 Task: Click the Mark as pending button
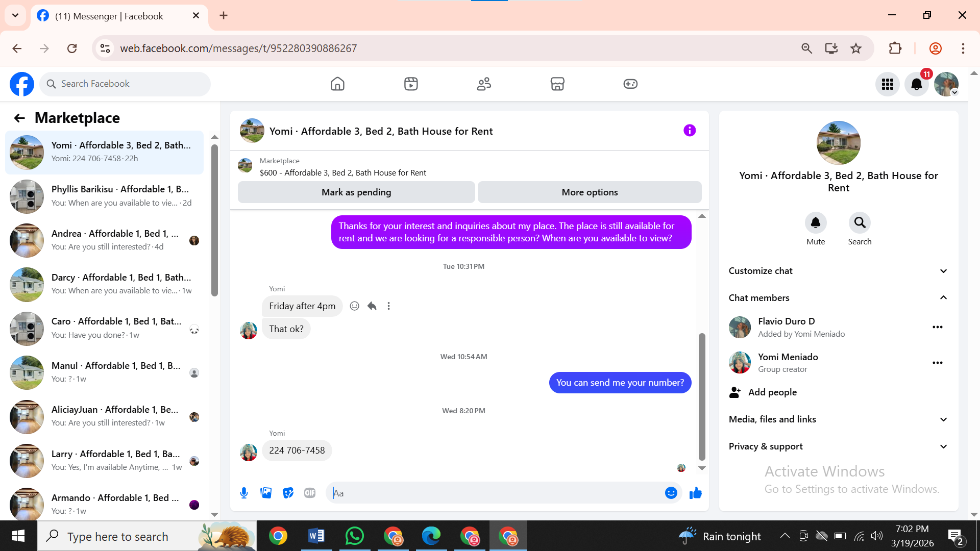(356, 192)
